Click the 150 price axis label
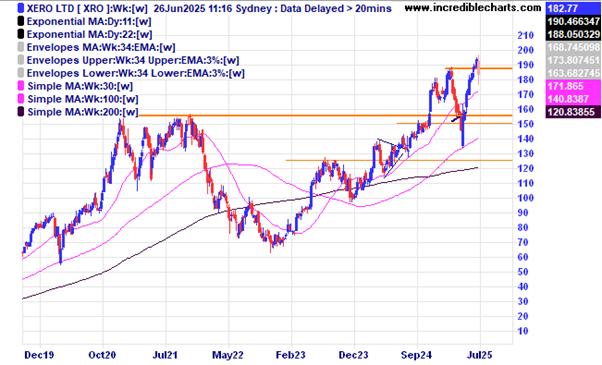The image size is (602, 365). (526, 124)
